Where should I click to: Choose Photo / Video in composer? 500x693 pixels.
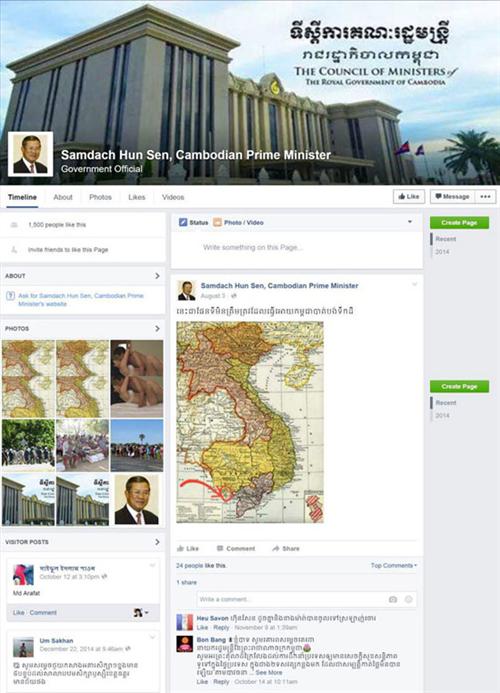point(238,222)
